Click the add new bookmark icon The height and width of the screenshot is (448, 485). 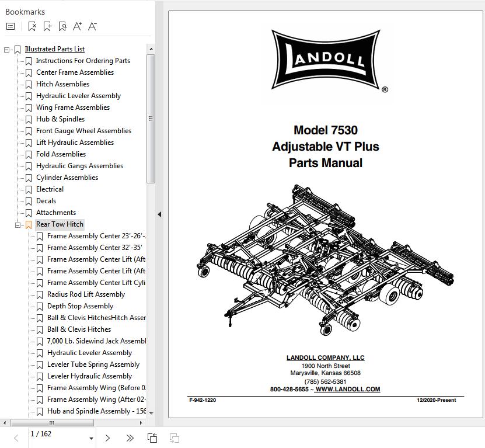47,26
